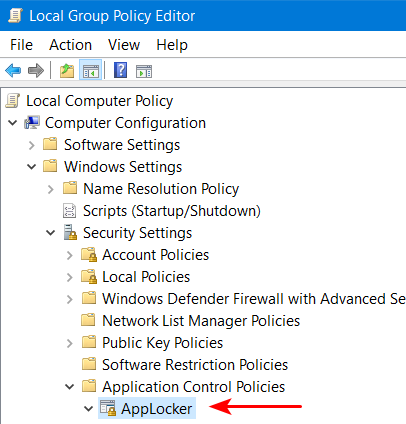Select Network List Manager Policies label
The image size is (406, 424).
tap(201, 321)
